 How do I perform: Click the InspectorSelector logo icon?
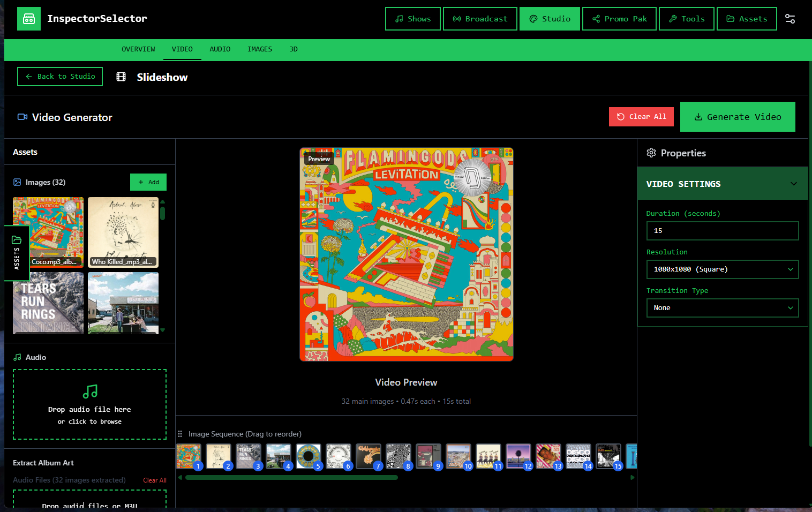pyautogui.click(x=29, y=19)
